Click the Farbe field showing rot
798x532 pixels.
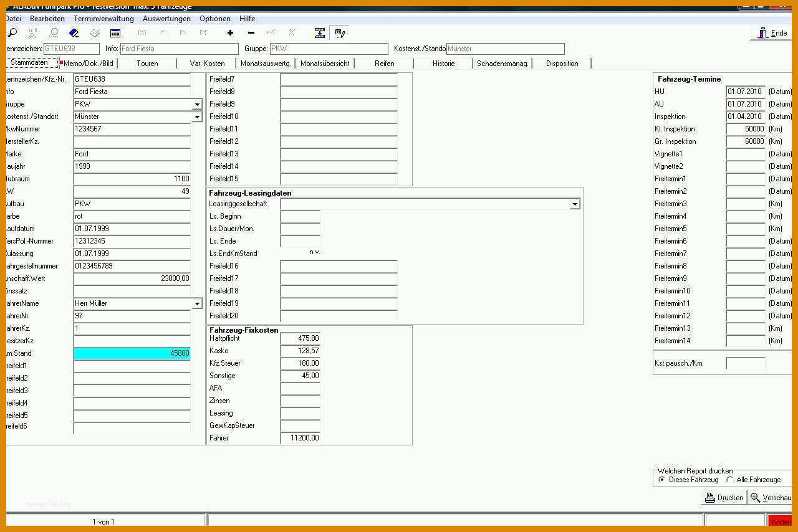click(x=132, y=216)
